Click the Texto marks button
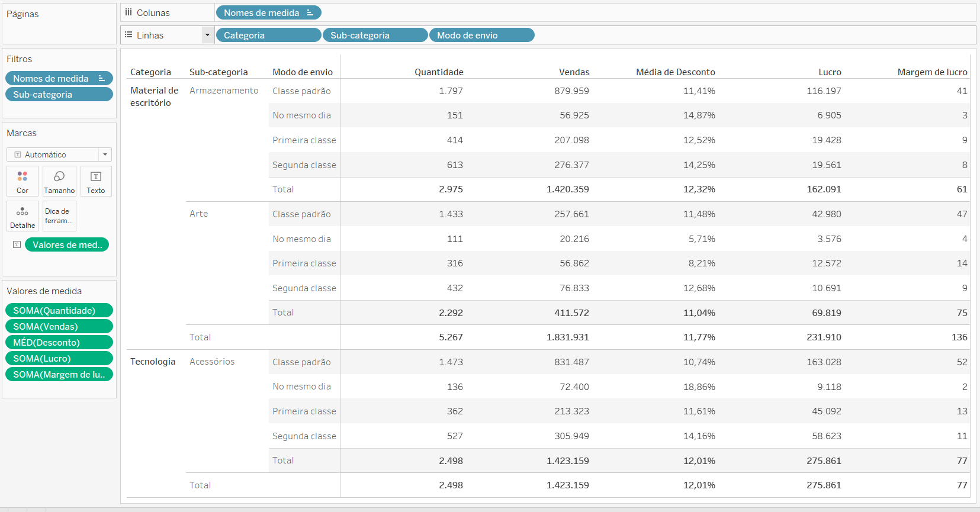 pyautogui.click(x=96, y=181)
